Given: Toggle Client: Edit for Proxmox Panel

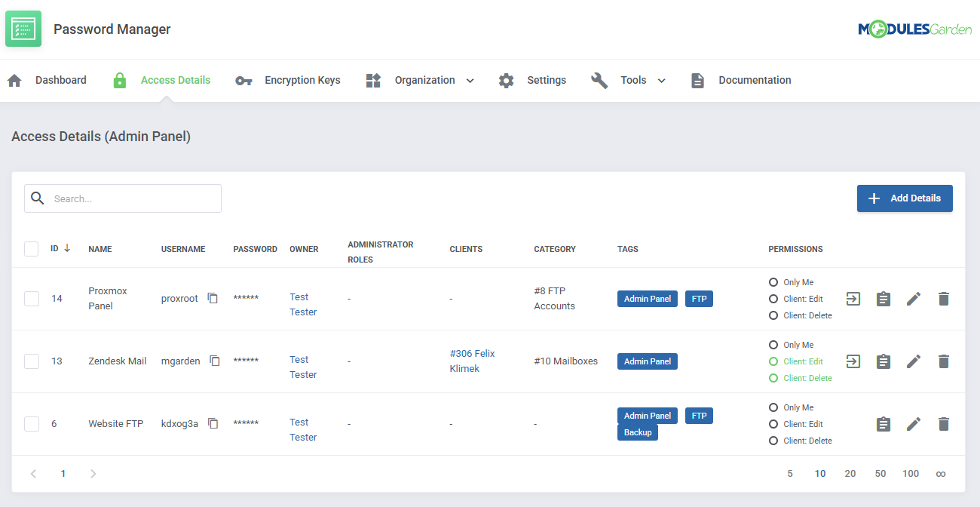Looking at the screenshot, I should 773,299.
